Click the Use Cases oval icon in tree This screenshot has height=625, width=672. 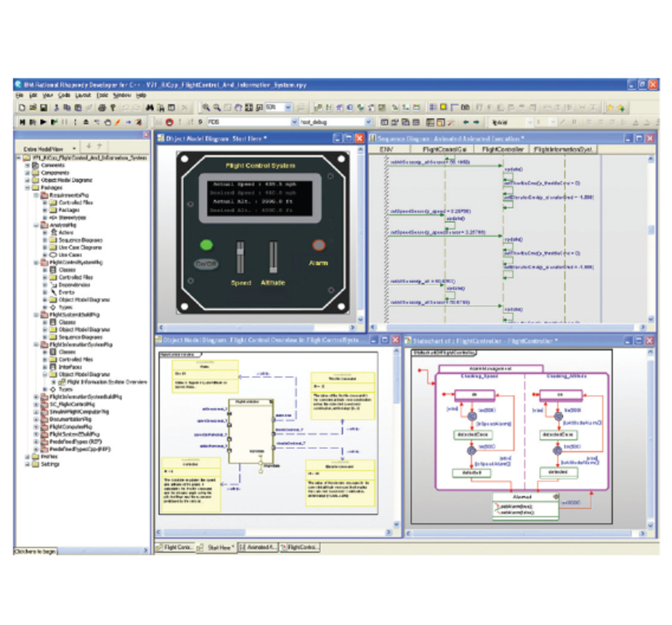(53, 255)
